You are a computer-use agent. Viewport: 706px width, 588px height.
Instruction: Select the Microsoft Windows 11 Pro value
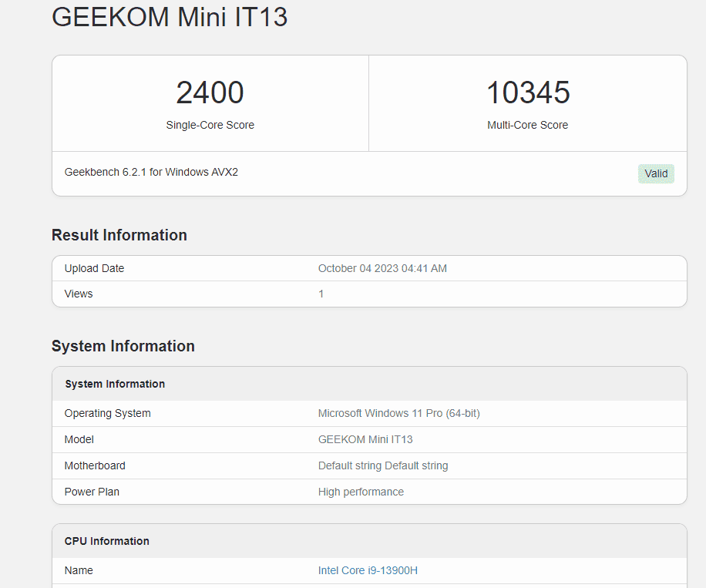[398, 413]
